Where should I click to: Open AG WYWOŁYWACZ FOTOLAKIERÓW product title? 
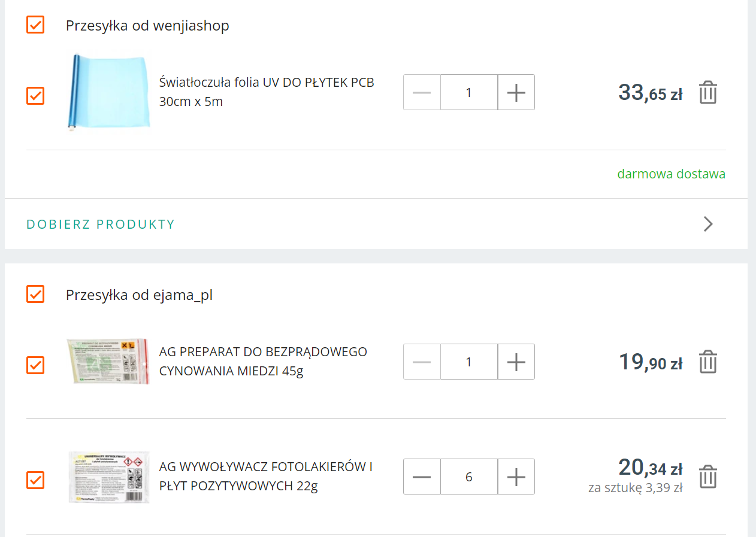click(265, 476)
